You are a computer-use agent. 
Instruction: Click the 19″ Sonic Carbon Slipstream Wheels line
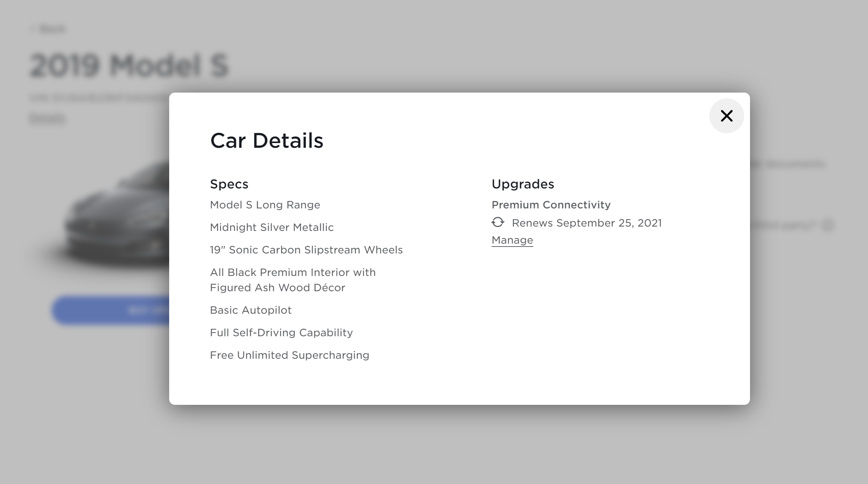[x=306, y=250]
